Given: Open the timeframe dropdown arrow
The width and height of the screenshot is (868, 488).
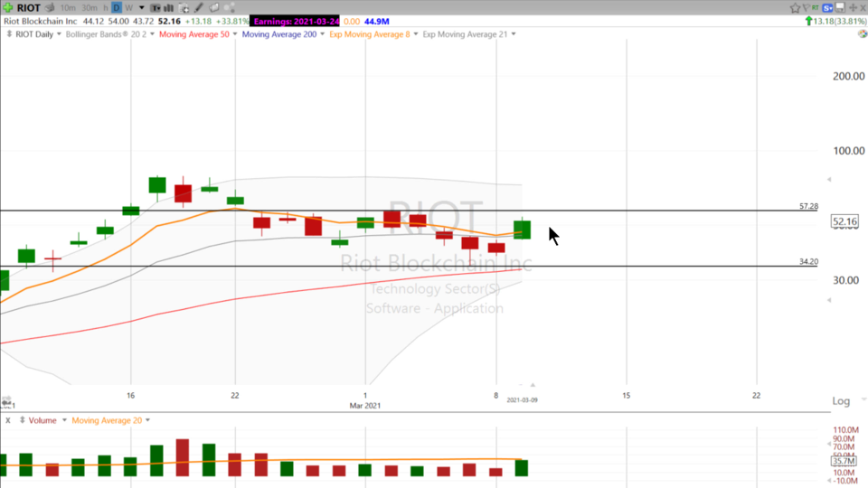Looking at the screenshot, I should (141, 8).
